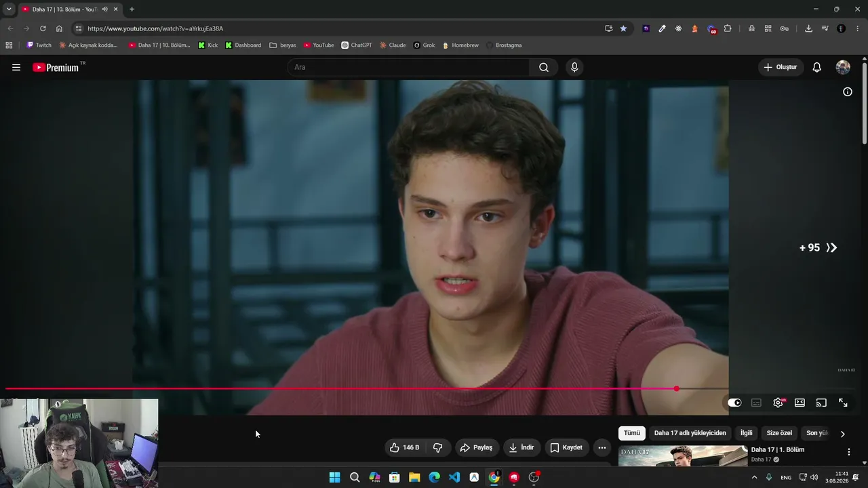The height and width of the screenshot is (488, 868).
Task: Open the Homebrew bookmark
Action: tap(460, 45)
